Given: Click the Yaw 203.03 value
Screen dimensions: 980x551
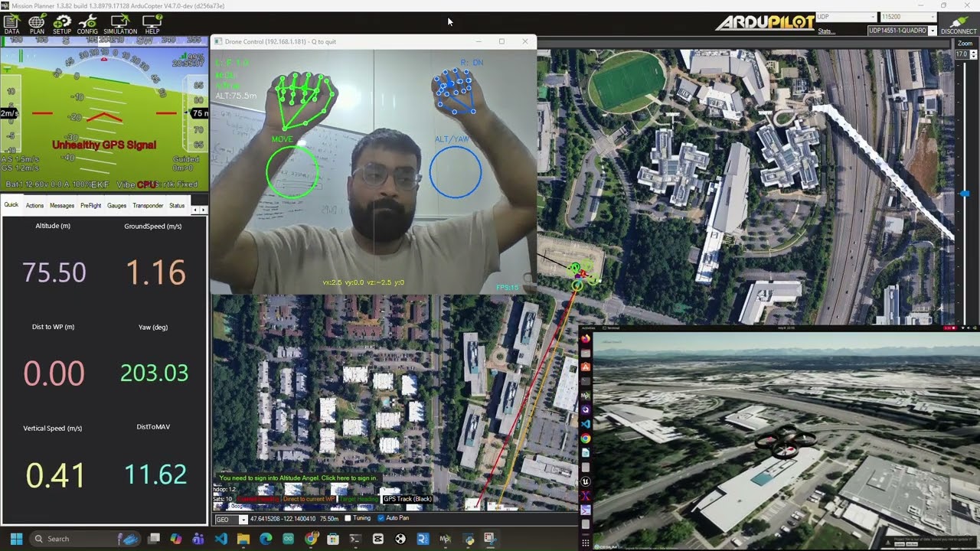Looking at the screenshot, I should [x=154, y=373].
